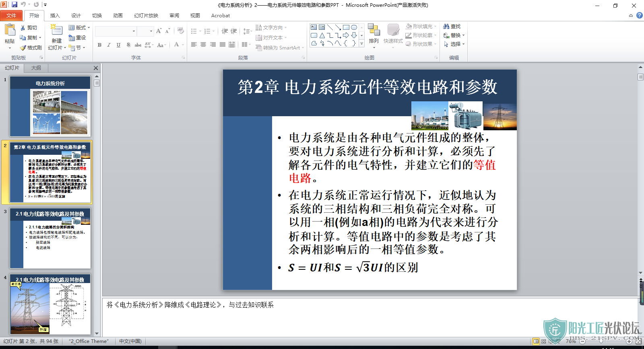644x349 pixels.
Task: Click the Save icon in quick access toolbar
Action: tap(14, 4)
